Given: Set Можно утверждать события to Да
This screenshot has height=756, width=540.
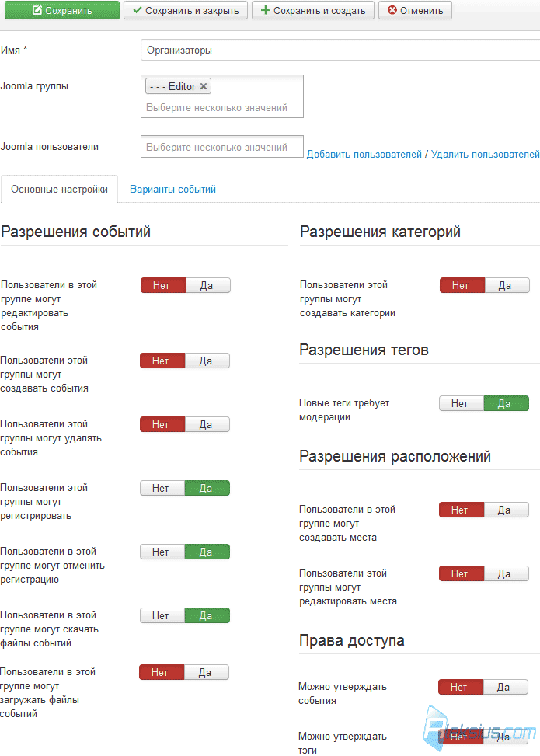Looking at the screenshot, I should pos(505,687).
